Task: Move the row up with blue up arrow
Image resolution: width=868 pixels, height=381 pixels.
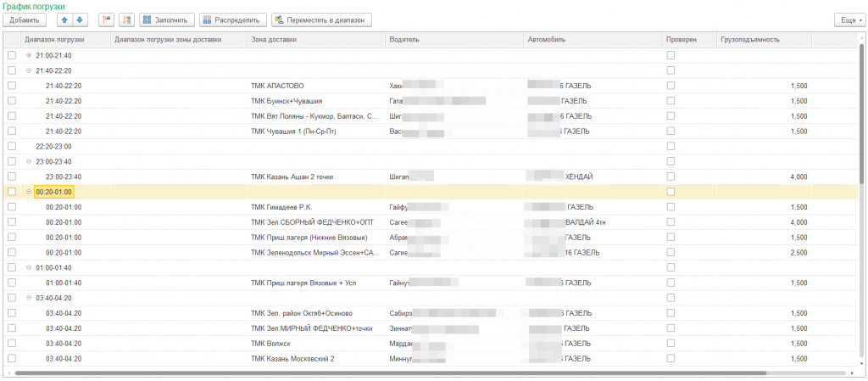Action: (x=64, y=20)
